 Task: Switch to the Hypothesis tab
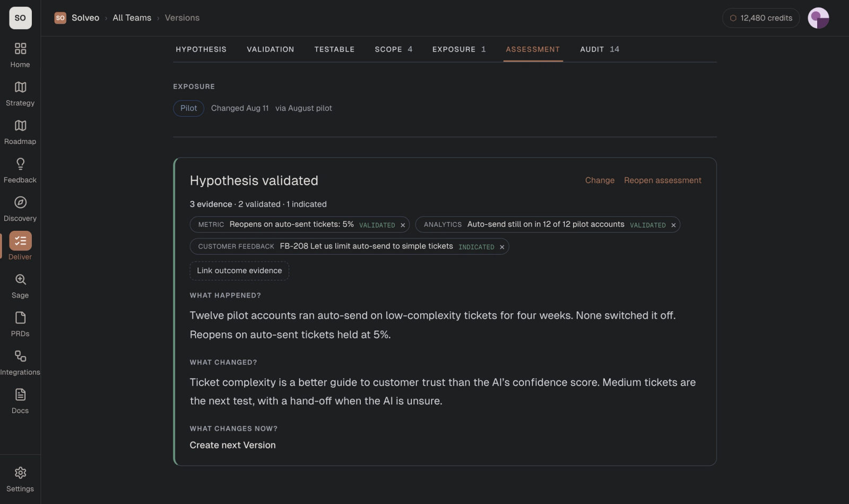coord(201,49)
